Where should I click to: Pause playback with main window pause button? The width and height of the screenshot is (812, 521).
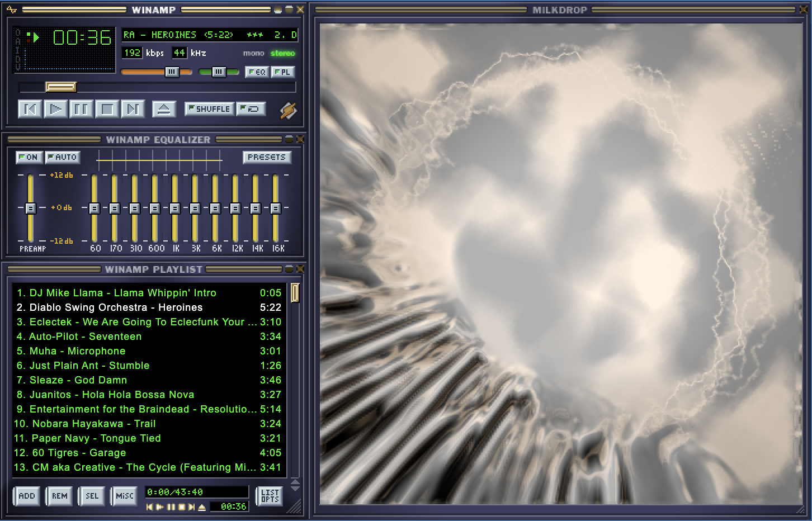pos(81,109)
